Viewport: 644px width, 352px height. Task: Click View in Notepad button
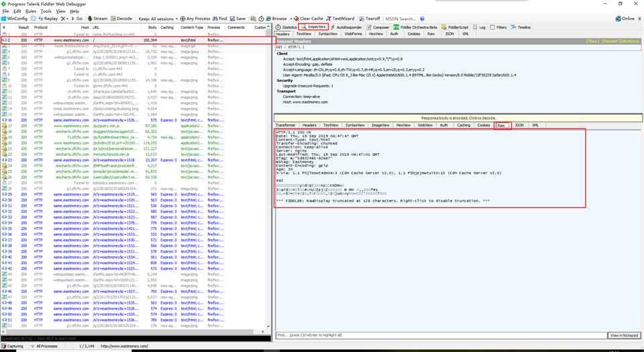point(624,335)
